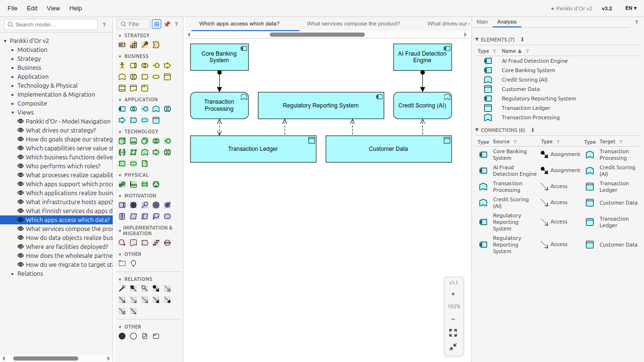Screen dimensions: 644x362
Task: Filter the Connections table by Target
Action: tap(621, 141)
